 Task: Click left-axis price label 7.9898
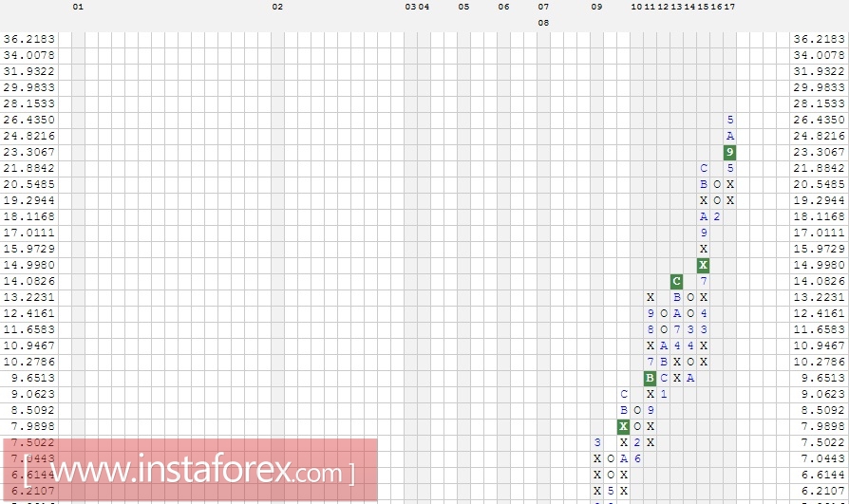click(33, 426)
